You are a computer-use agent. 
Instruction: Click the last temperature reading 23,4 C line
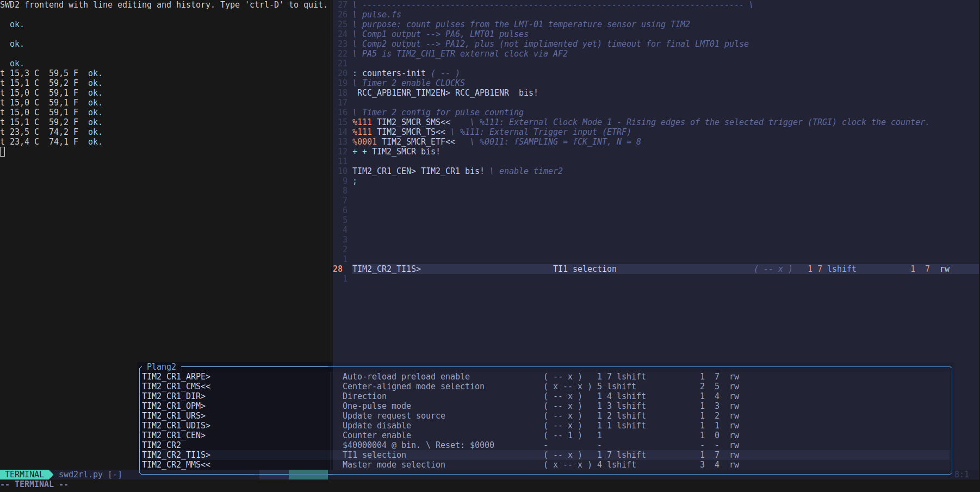coord(51,142)
